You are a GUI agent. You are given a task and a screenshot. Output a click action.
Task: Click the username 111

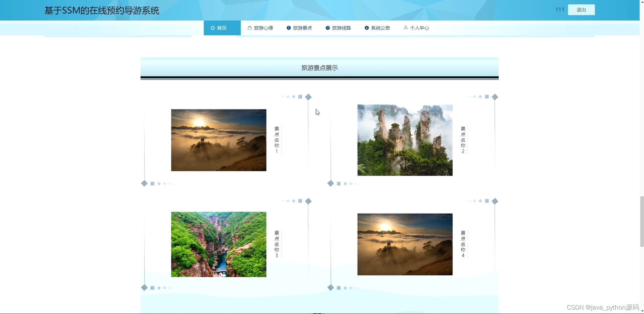pos(559,10)
